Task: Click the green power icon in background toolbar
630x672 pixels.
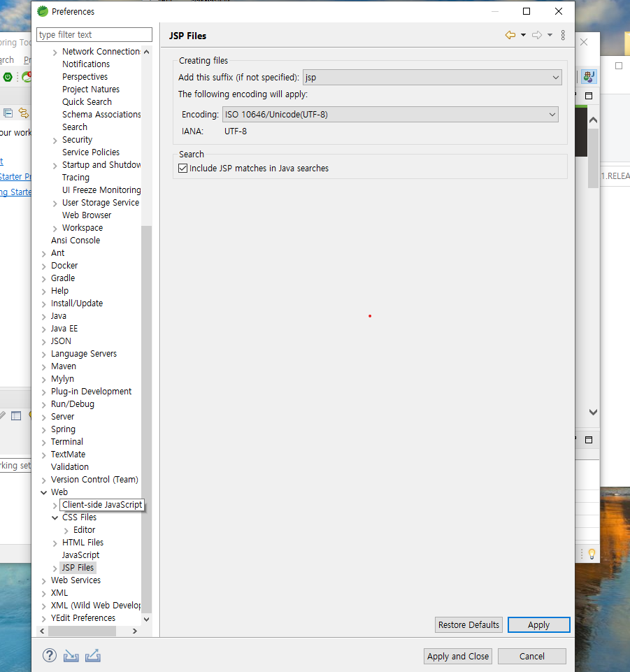Action: (8, 77)
